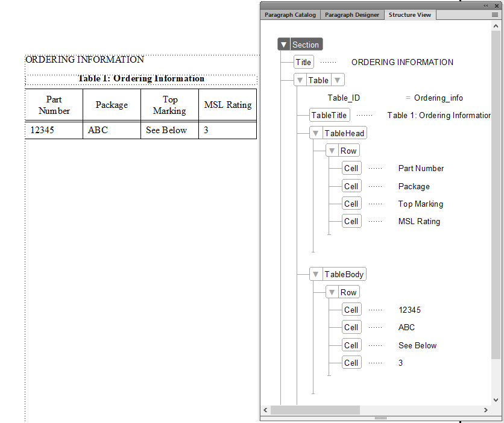504x423 pixels.
Task: Select the Cell element for Top Marking
Action: coord(351,204)
